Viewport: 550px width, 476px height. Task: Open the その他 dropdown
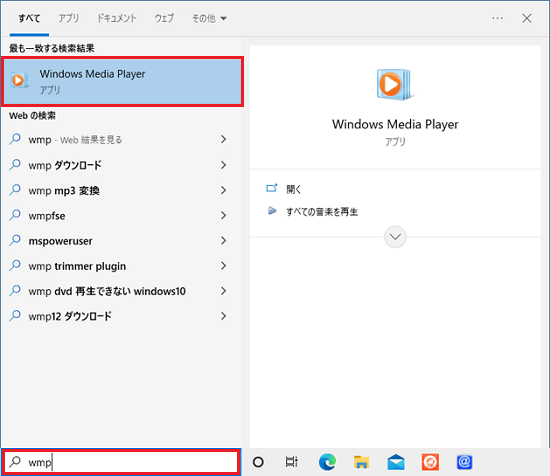coord(209,18)
